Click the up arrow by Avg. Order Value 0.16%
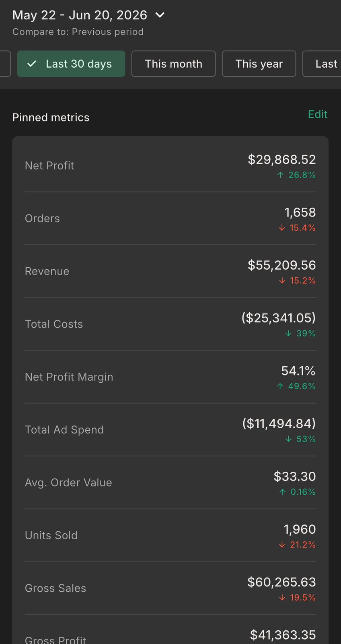Screen dimensions: 341x644 [283, 492]
